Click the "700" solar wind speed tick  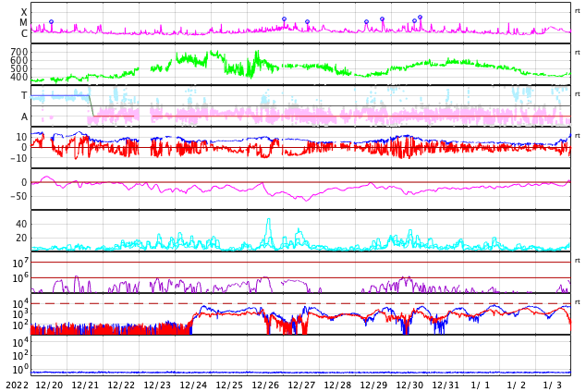[19, 52]
